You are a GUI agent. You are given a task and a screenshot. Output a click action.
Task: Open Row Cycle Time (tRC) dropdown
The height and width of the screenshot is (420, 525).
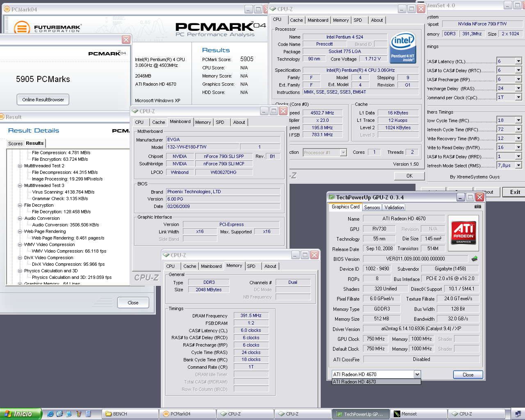[x=518, y=120]
